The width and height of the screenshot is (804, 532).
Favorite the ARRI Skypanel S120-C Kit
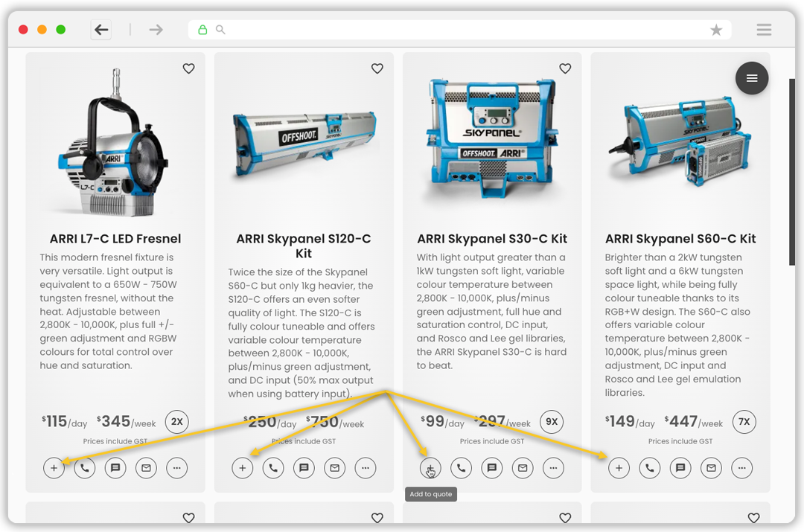point(377,68)
